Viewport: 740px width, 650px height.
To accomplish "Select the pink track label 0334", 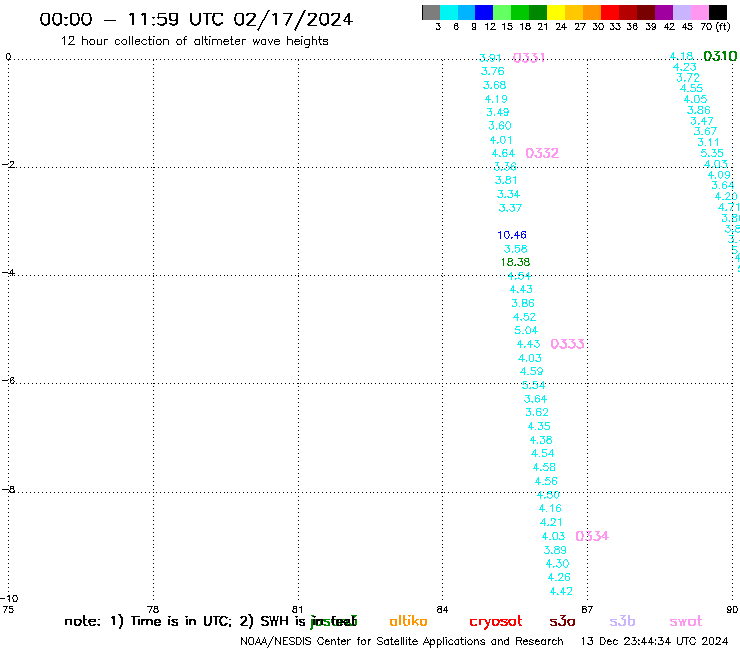I will (x=592, y=536).
